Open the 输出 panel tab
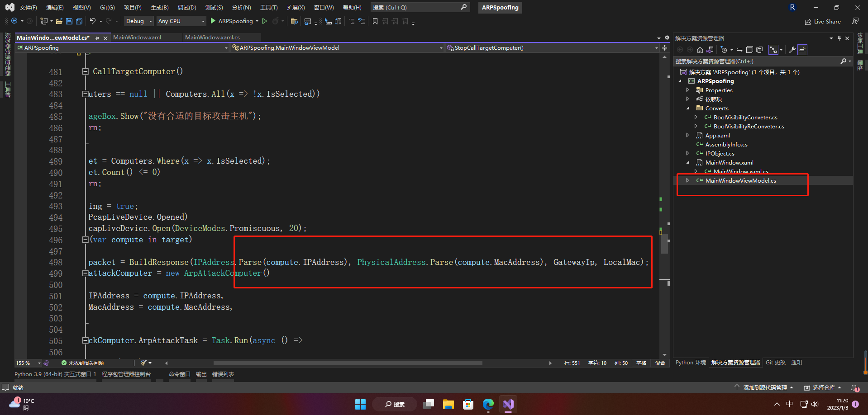This screenshot has width=868, height=415. coord(201,374)
